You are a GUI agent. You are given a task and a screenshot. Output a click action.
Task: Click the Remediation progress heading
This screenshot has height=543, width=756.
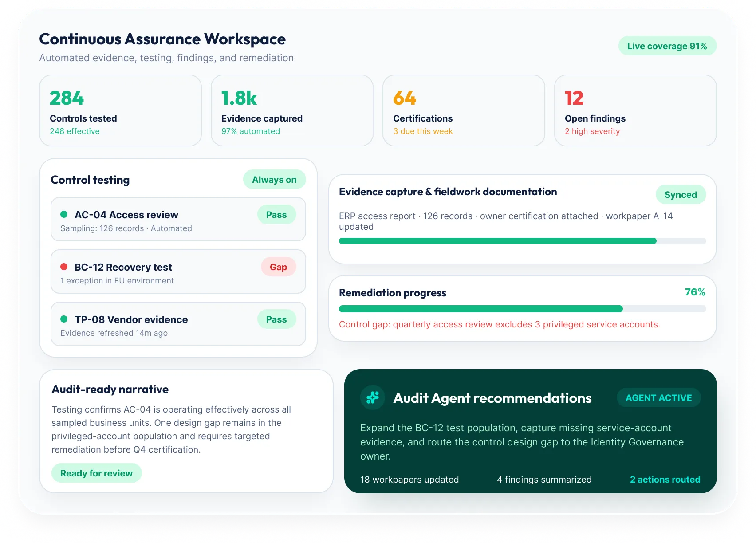click(393, 293)
